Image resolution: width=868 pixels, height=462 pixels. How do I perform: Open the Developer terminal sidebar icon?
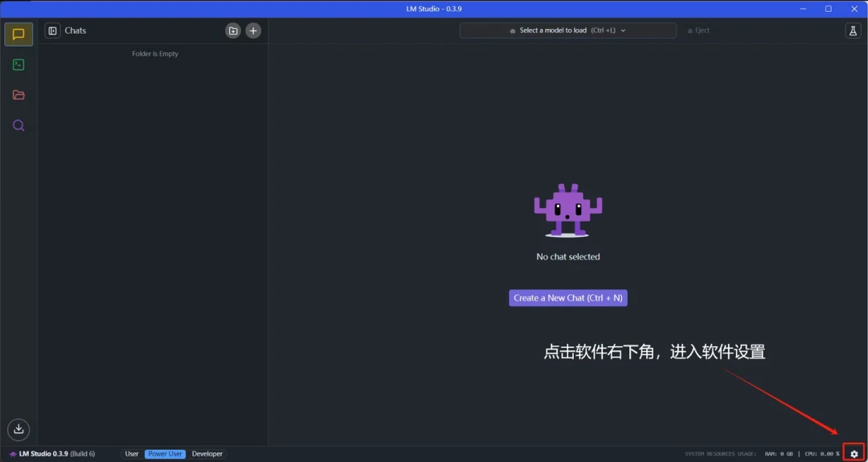coord(18,65)
